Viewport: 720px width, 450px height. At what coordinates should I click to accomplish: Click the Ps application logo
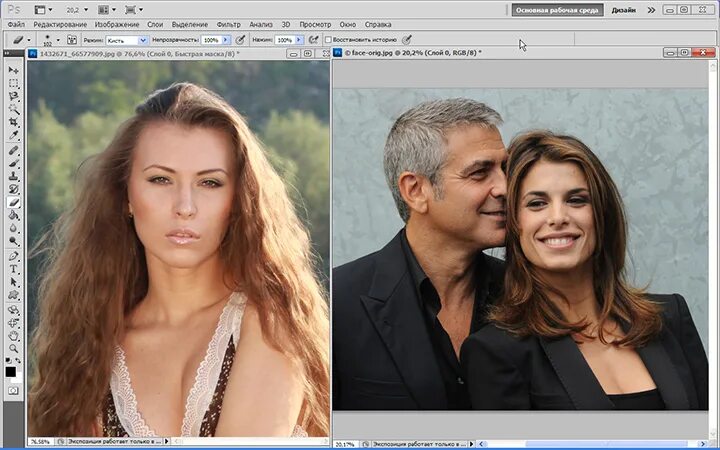(x=14, y=9)
